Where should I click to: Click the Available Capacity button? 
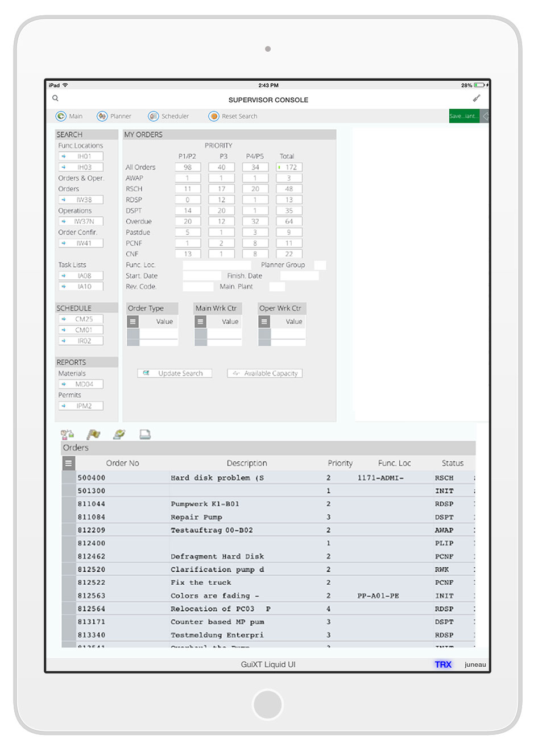(264, 373)
